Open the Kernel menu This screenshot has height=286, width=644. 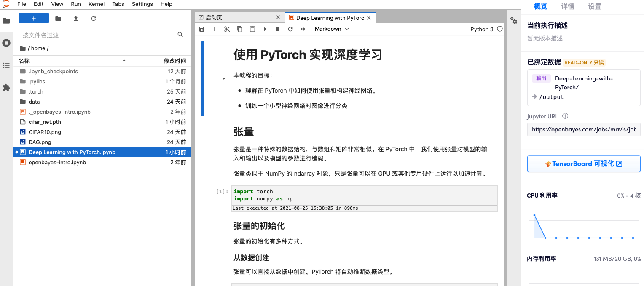pos(97,4)
